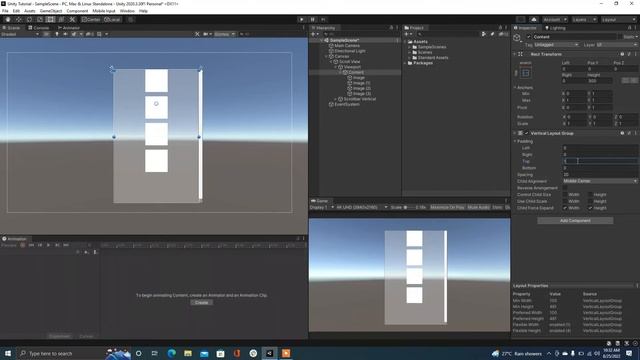Image resolution: width=640 pixels, height=360 pixels.
Task: Open the GameObject menu
Action: coord(51,11)
